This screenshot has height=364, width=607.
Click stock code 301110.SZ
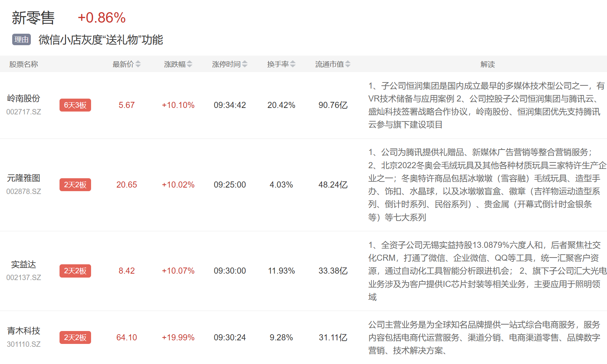click(x=24, y=344)
